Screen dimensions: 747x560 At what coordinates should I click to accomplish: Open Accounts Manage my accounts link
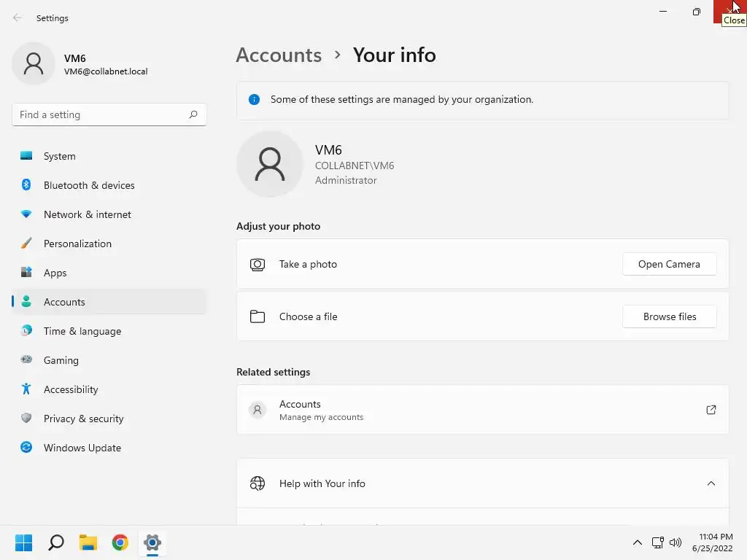point(482,410)
